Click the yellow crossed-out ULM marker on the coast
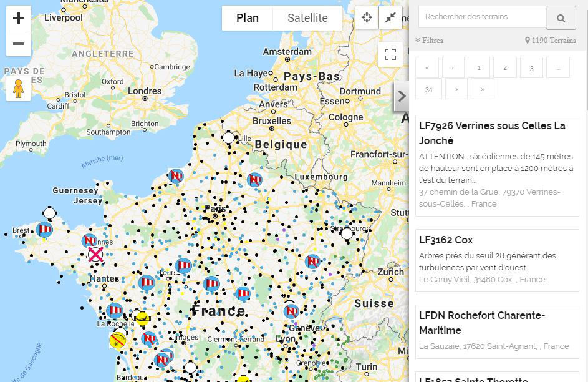This screenshot has width=588, height=382. 117,341
